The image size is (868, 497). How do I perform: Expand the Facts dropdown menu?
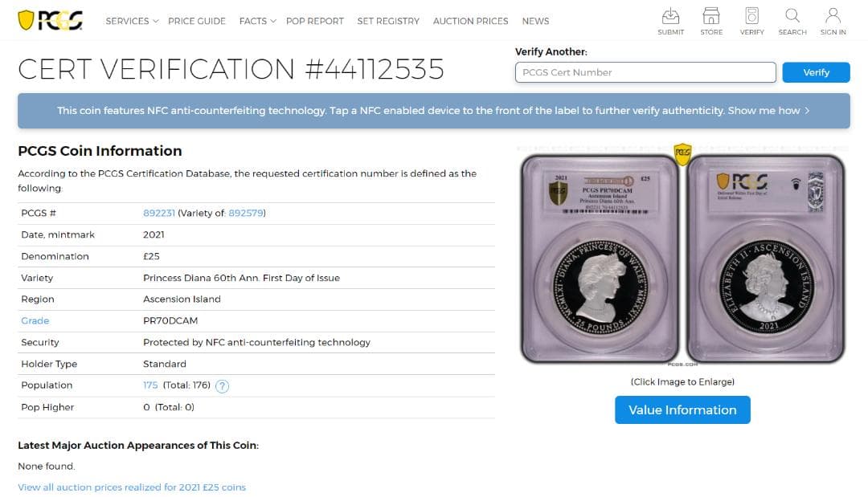[x=257, y=21]
